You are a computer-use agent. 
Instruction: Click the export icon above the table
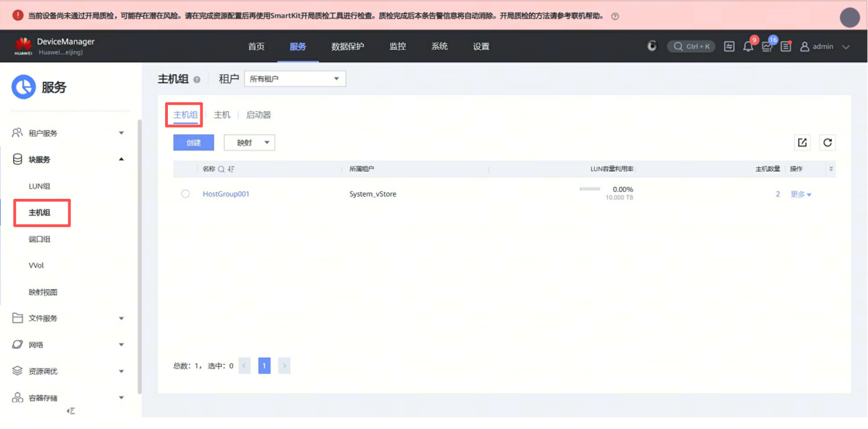pos(803,142)
